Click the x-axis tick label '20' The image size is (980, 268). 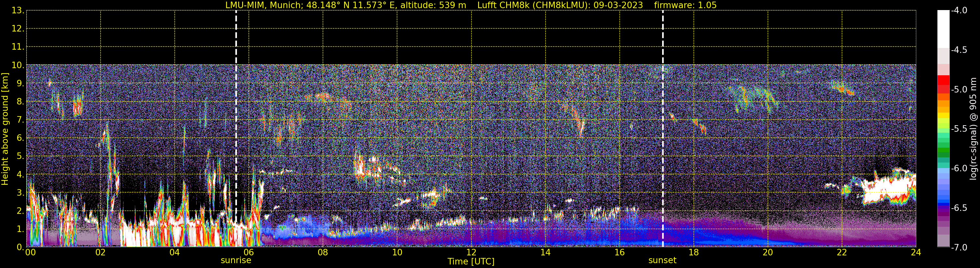768,252
